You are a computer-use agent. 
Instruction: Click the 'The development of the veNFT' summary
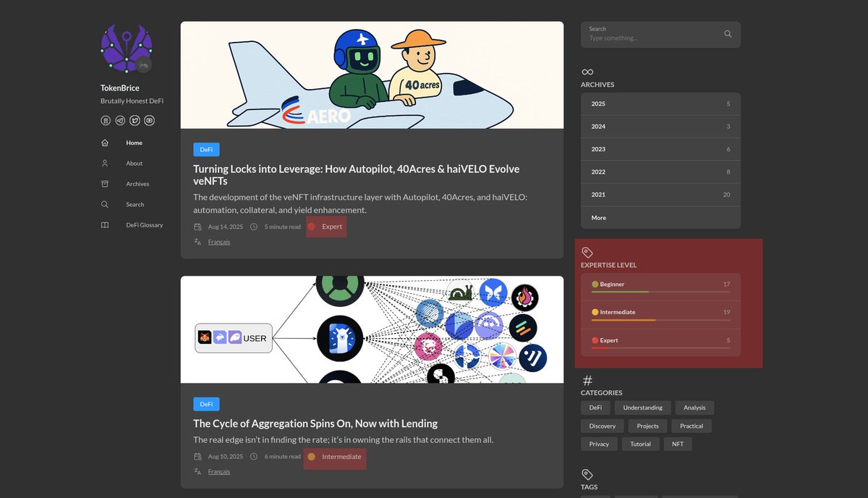point(360,203)
